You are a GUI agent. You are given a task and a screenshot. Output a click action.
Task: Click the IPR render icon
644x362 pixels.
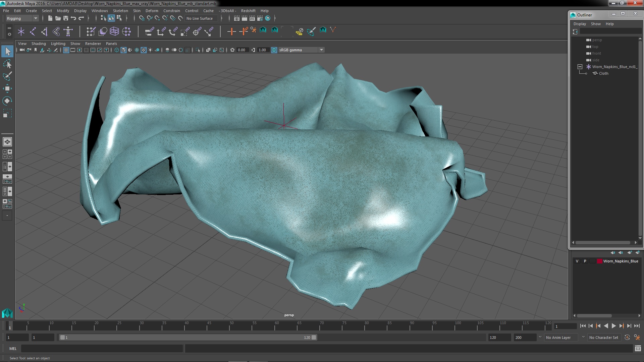pyautogui.click(x=252, y=18)
